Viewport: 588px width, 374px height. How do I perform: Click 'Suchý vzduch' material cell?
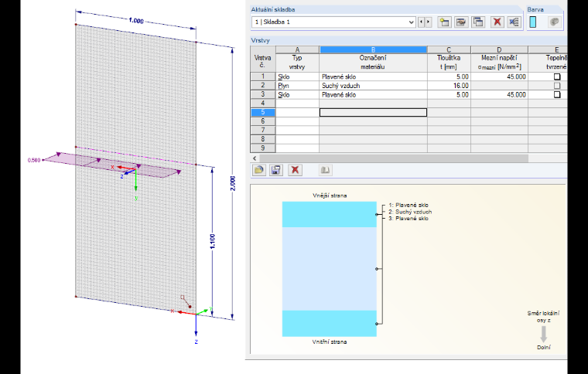[373, 86]
